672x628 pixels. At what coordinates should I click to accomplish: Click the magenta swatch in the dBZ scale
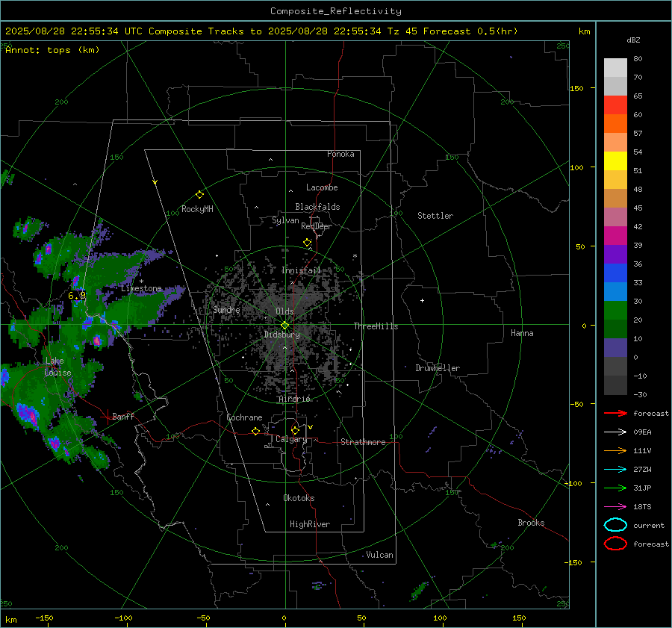point(615,235)
